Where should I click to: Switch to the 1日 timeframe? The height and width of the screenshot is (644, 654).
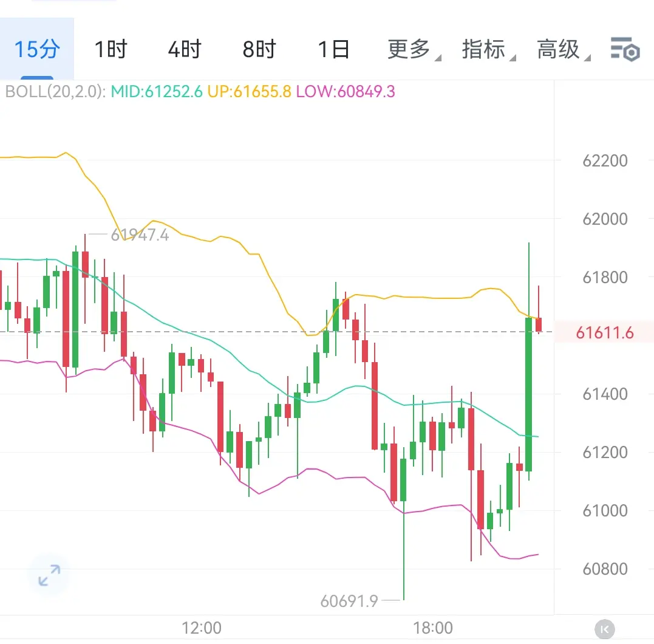pos(333,49)
